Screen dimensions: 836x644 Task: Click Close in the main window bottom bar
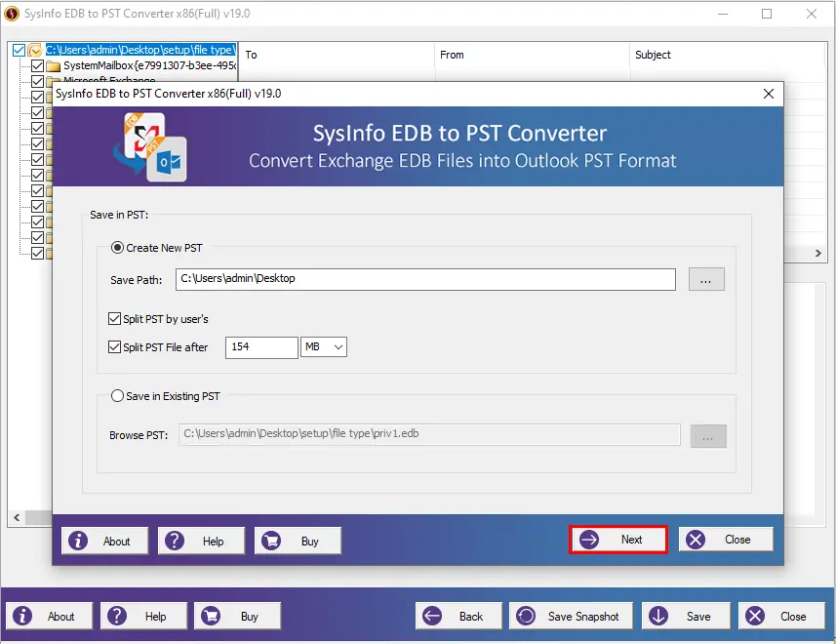coord(781,617)
